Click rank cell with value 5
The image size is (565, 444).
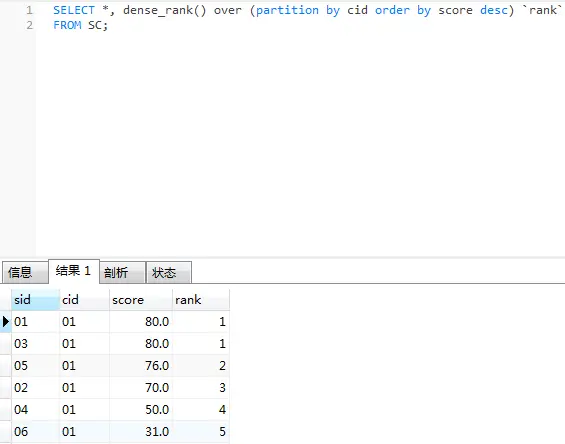tap(201, 431)
